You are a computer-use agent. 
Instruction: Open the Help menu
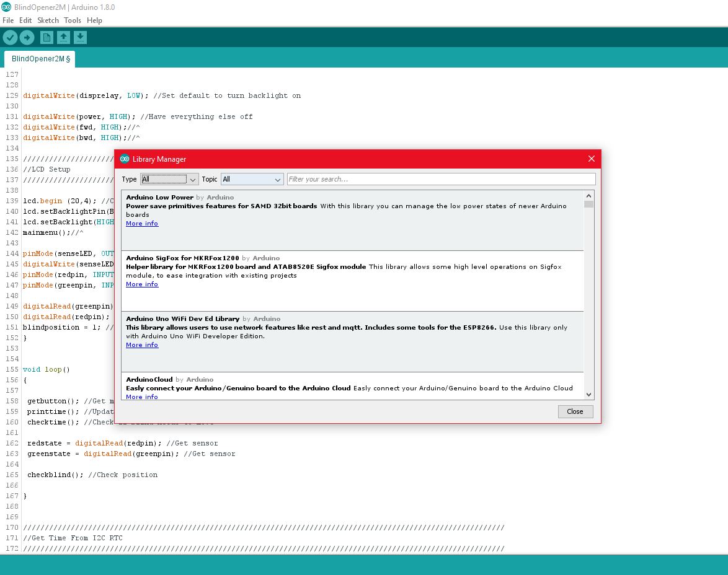pos(94,20)
